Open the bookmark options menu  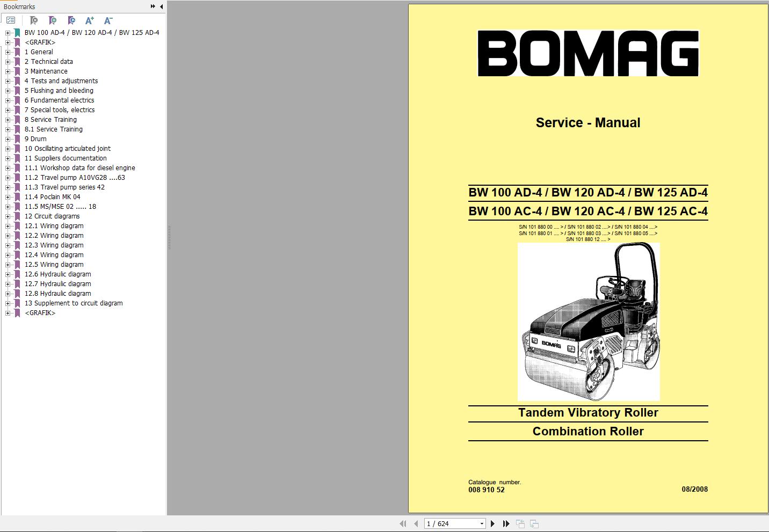point(10,20)
